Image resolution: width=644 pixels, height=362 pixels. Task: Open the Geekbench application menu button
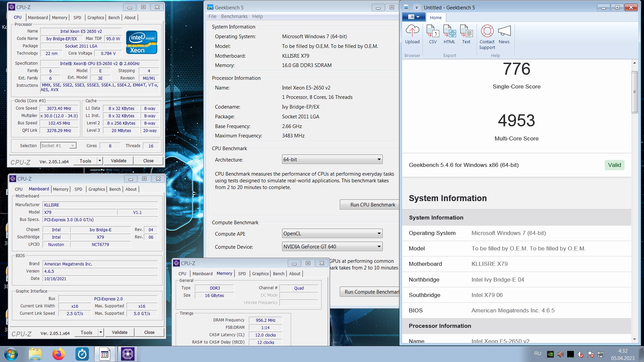click(414, 17)
